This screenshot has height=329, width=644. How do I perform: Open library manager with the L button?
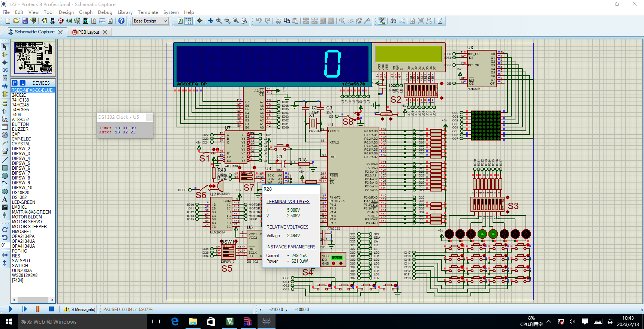coord(22,83)
